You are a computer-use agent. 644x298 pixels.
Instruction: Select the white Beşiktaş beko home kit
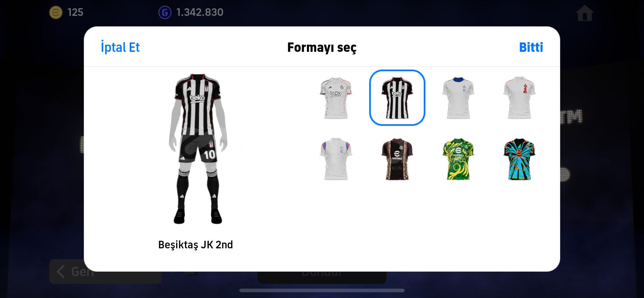point(336,98)
